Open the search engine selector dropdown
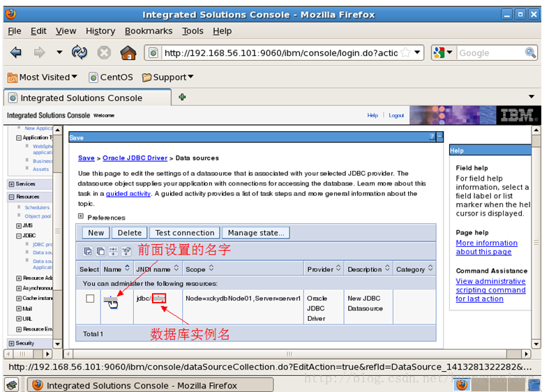 point(449,52)
